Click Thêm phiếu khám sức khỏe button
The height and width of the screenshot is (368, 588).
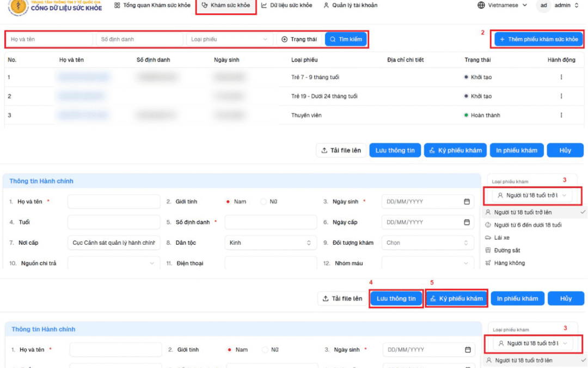[x=538, y=39]
